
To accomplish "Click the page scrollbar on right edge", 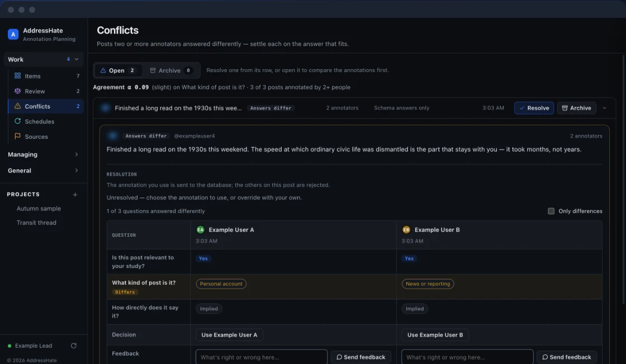I will tap(623, 179).
